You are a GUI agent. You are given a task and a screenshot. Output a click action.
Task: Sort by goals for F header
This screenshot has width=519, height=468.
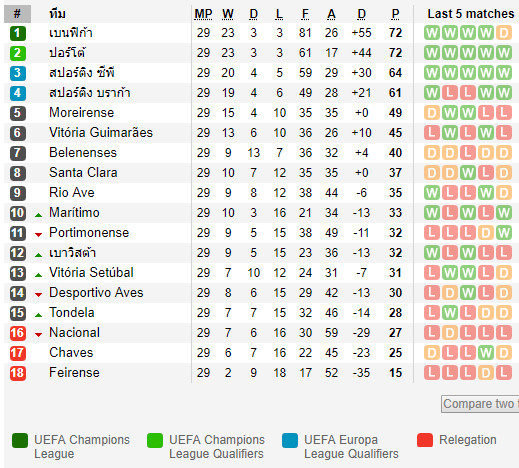(305, 14)
